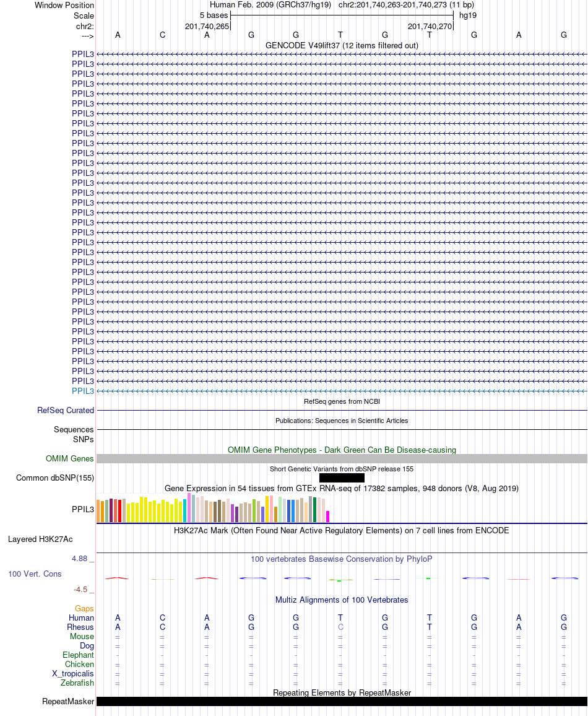588x716 pixels.
Task: Click the magenta last bar in the GTEx chart
Action: pos(327,517)
